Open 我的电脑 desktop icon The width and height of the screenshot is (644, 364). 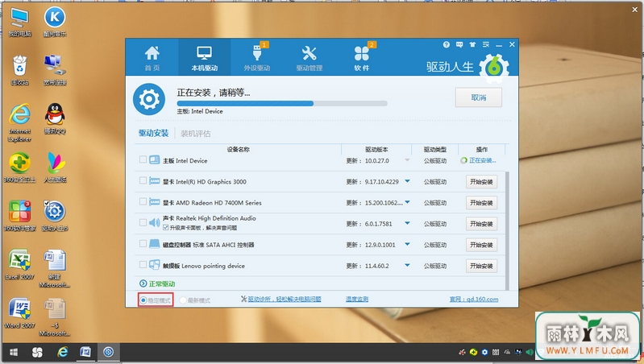click(x=19, y=23)
